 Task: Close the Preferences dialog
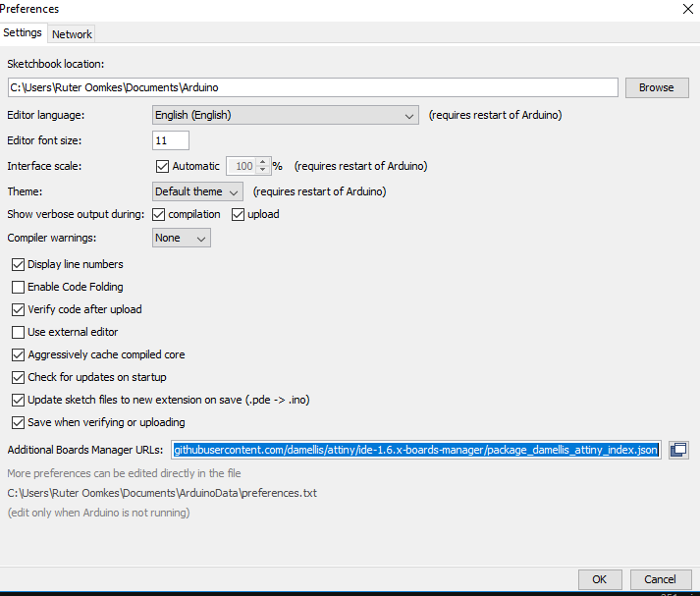[687, 9]
